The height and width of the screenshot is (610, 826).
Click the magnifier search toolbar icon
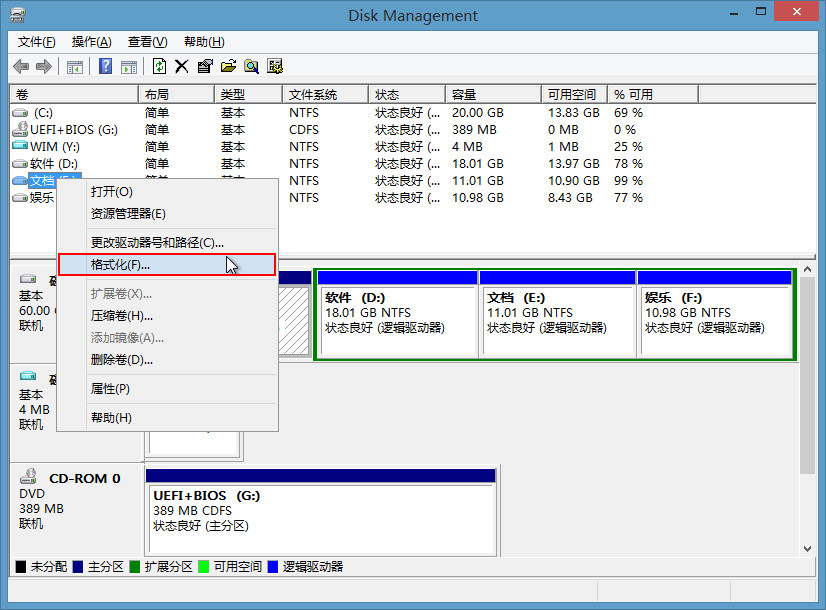251,67
